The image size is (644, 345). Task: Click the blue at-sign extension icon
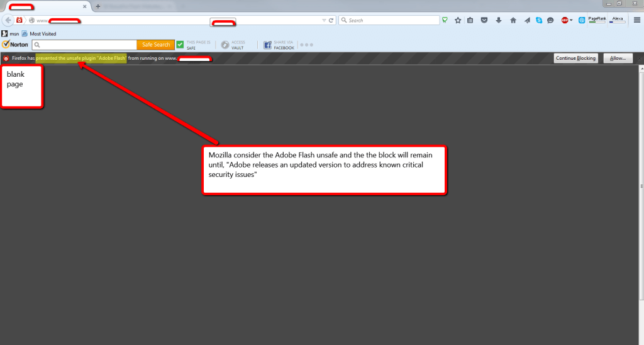pos(582,20)
